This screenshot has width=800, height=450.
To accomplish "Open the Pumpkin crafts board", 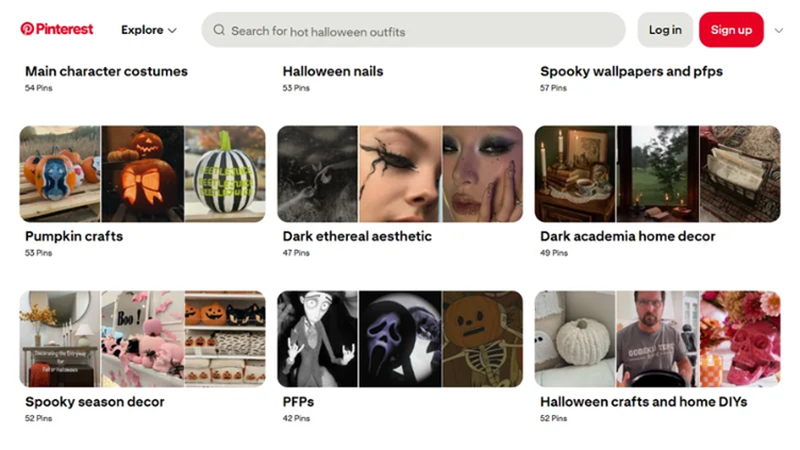I will tap(74, 236).
